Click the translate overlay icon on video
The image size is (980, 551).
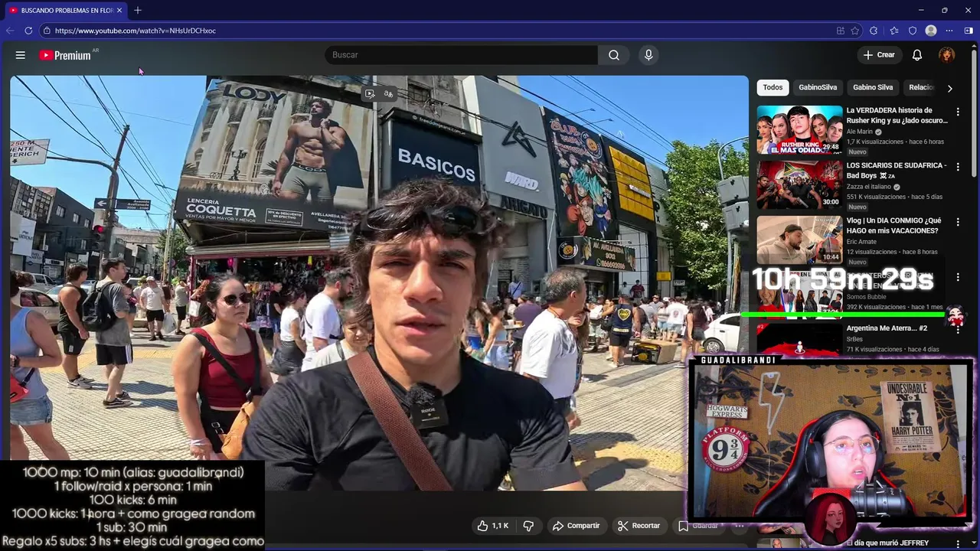coord(388,94)
